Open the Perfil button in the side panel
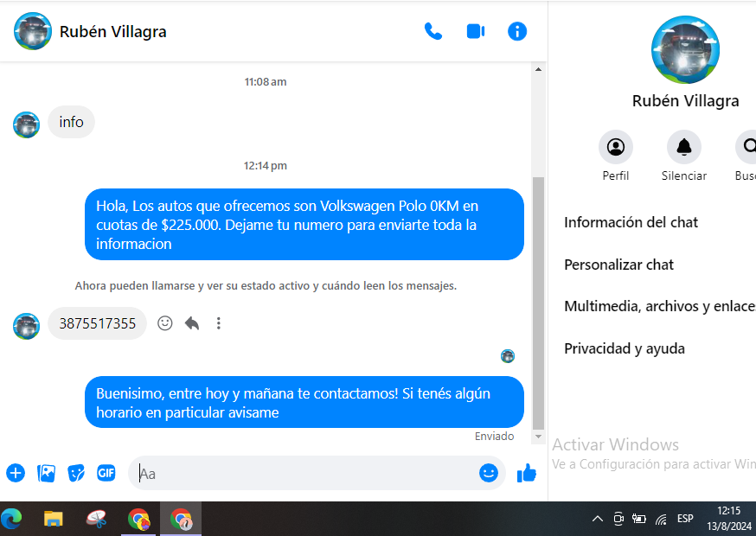 point(616,147)
